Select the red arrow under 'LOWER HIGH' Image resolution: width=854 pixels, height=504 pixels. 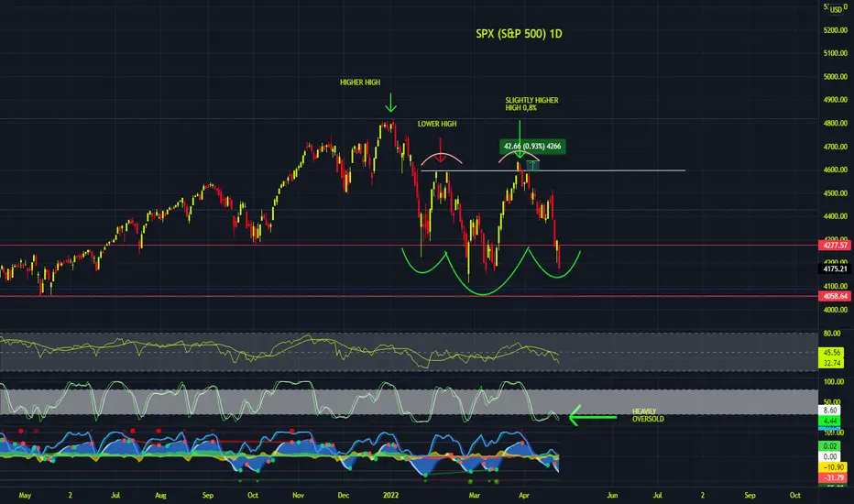pyautogui.click(x=441, y=150)
